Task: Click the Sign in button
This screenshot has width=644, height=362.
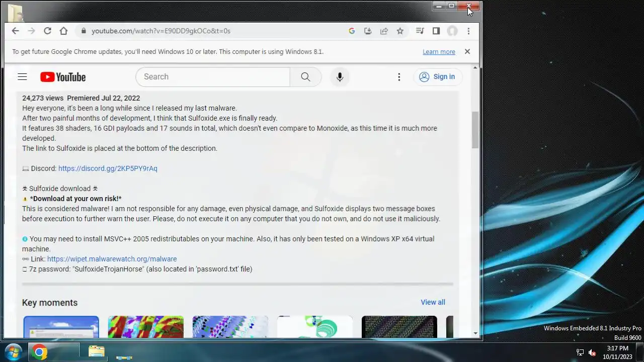Action: click(x=437, y=77)
